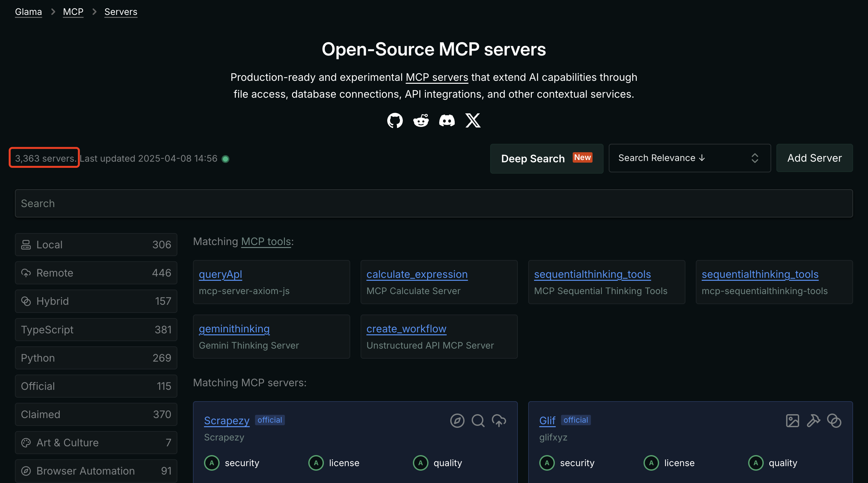Click the security grade A badge on Scrapezy
The width and height of the screenshot is (868, 483).
tap(211, 463)
